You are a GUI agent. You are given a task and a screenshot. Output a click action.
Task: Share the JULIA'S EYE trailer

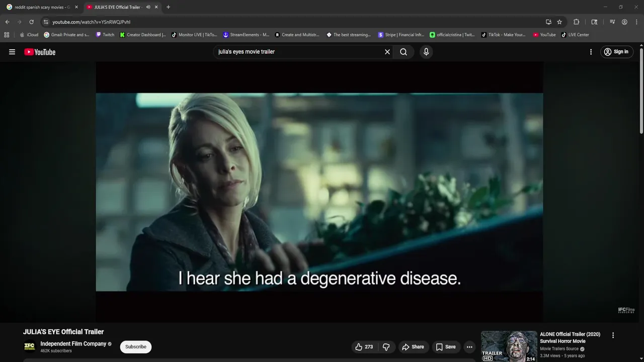(x=413, y=347)
